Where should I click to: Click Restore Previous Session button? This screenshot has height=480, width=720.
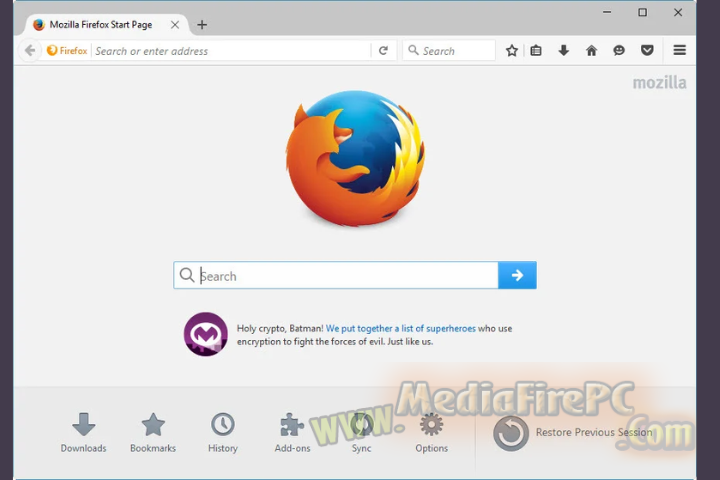tap(573, 433)
